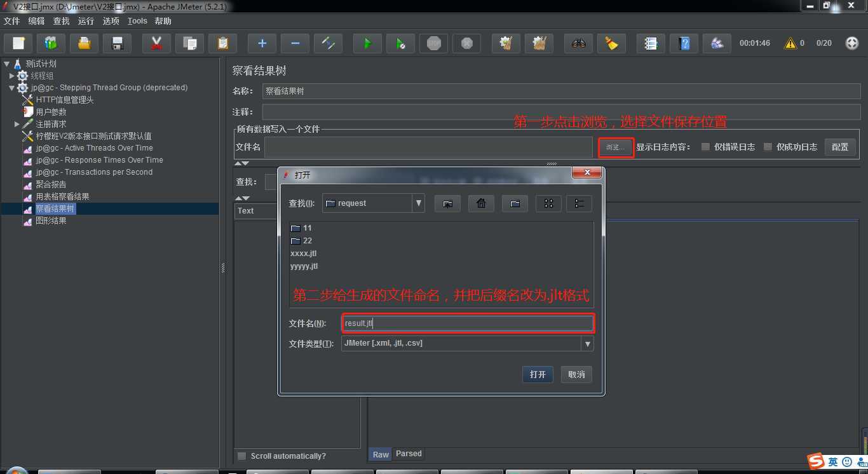
Task: Click the Home folder icon in dialog
Action: (481, 203)
